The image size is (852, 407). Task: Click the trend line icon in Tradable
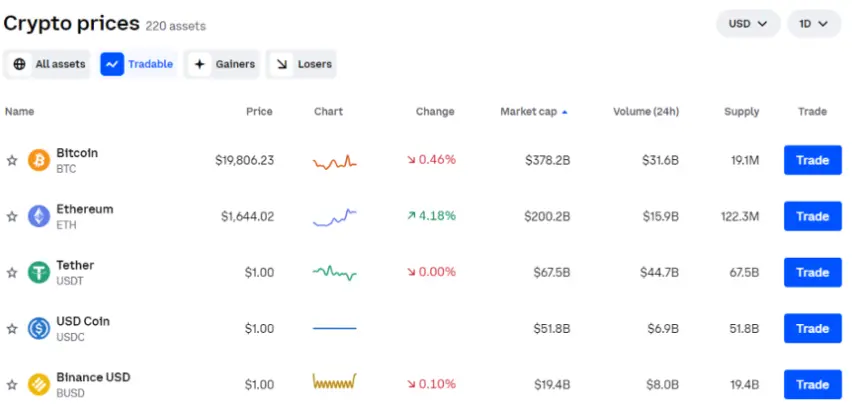112,64
